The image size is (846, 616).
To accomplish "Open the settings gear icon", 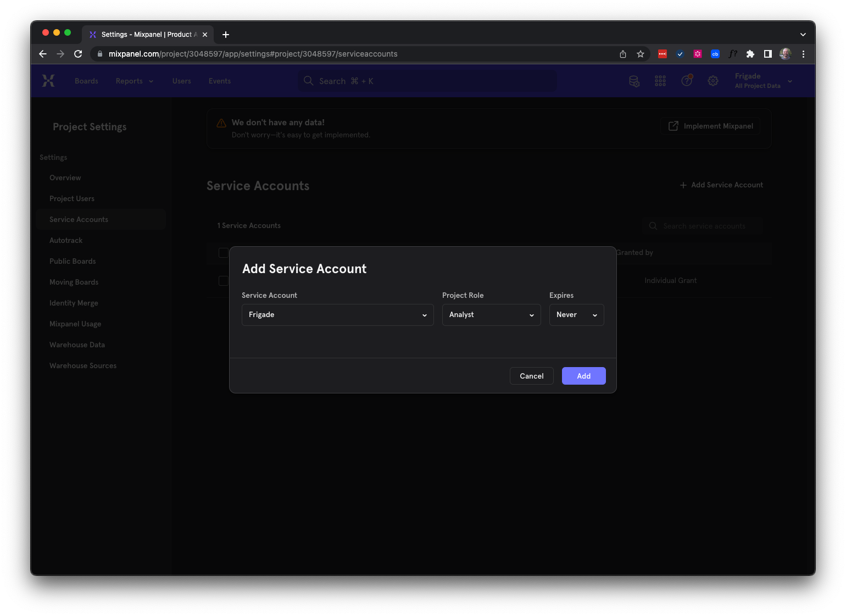I will click(713, 81).
